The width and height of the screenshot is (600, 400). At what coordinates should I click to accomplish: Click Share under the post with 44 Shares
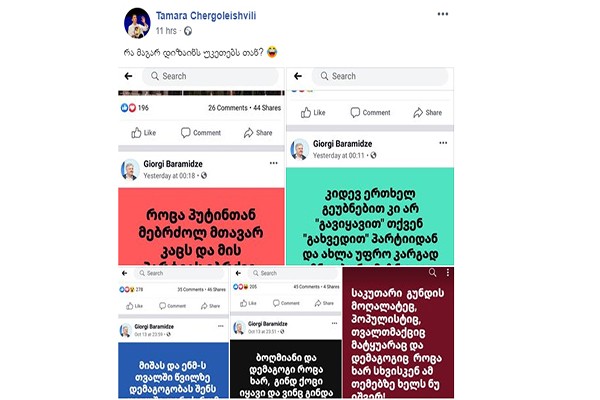click(x=258, y=133)
